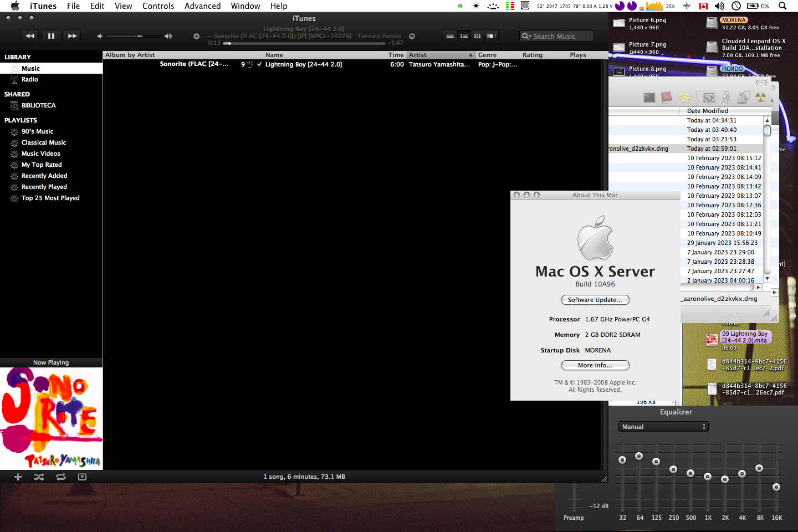Click the plus button to create a playlist
Screen dimensions: 798x532
pyautogui.click(x=18, y=477)
